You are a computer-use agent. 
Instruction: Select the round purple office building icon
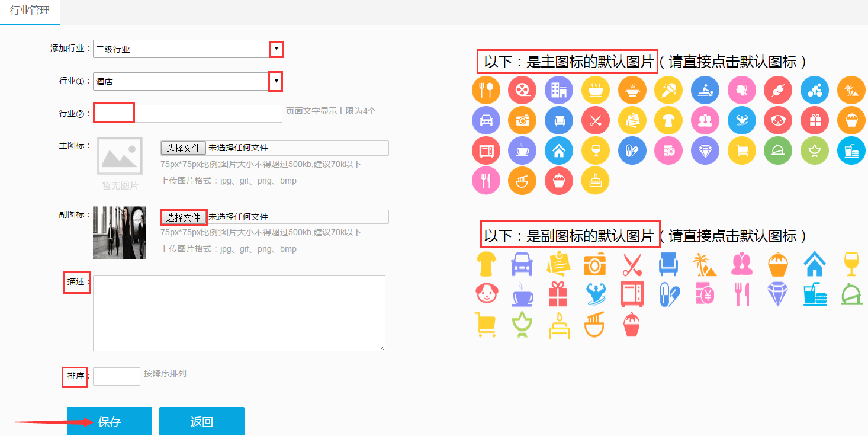pyautogui.click(x=559, y=90)
